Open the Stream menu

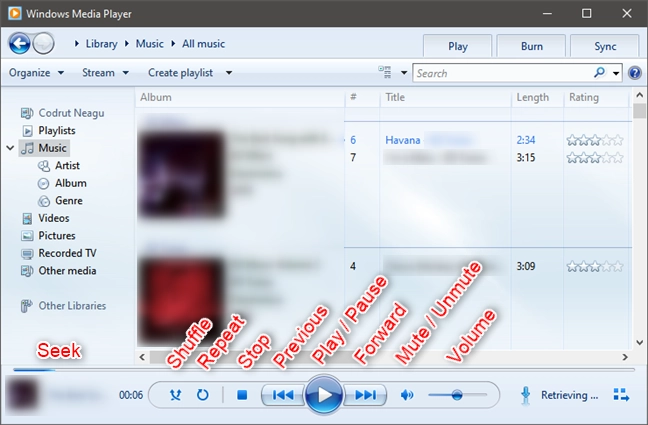(105, 73)
